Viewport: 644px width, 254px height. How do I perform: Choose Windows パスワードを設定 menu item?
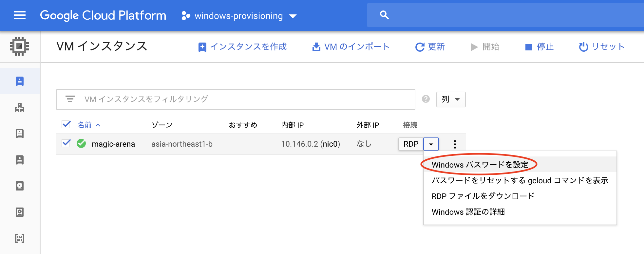click(x=520, y=165)
